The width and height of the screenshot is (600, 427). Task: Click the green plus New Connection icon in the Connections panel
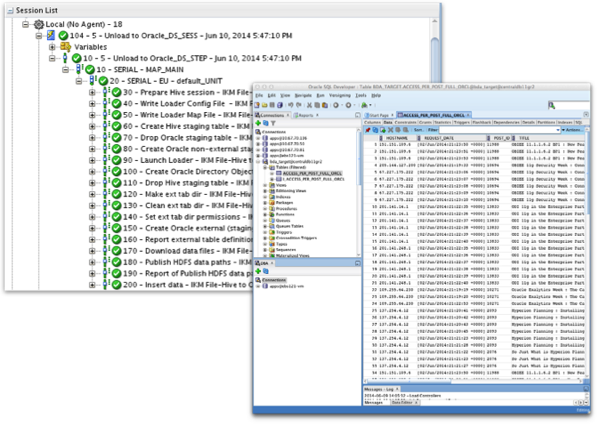[x=258, y=123]
